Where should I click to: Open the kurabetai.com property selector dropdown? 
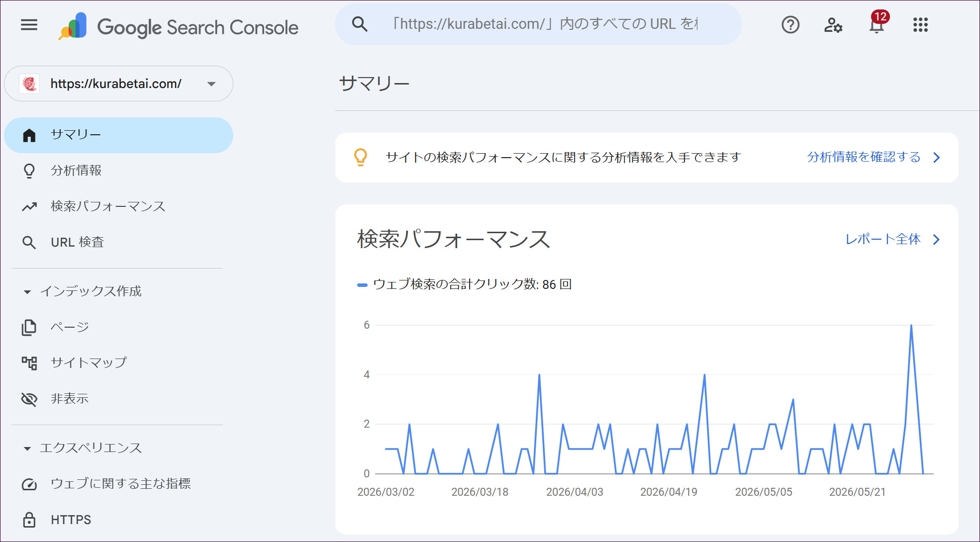coord(118,84)
